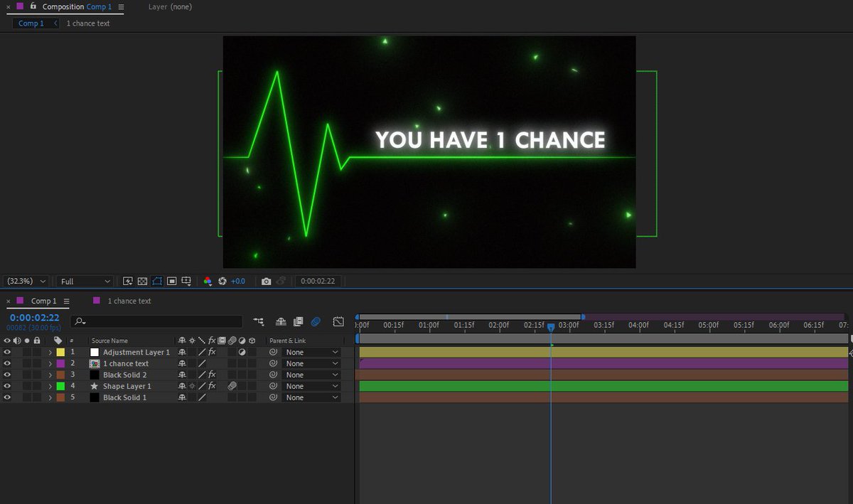Switch to Layer (none) viewer tab
The image size is (853, 504).
coord(170,7)
